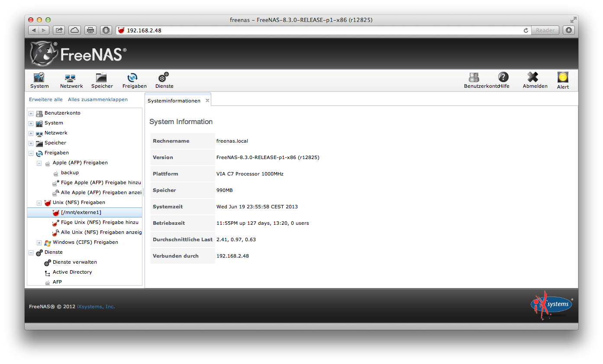Viewport: 603px width, 364px height.
Task: Select the [/mnt/externe1] NFS share
Action: click(81, 213)
